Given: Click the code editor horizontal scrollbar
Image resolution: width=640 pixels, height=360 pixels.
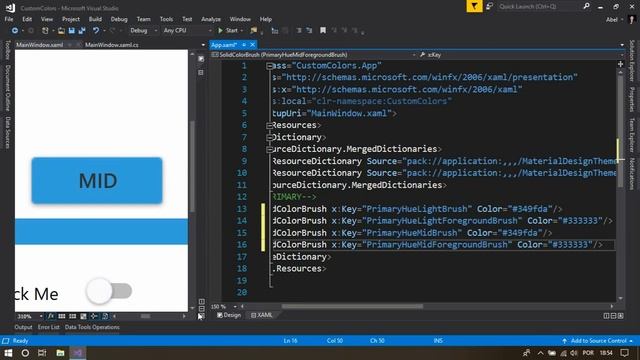Looking at the screenshot, I should tap(352, 306).
